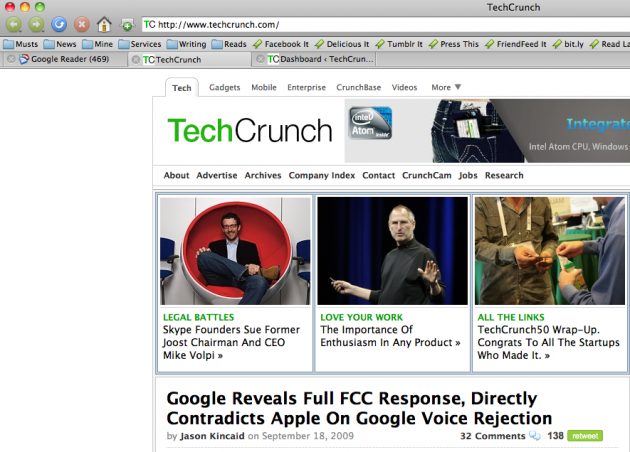This screenshot has width=630, height=452.
Task: Open the Contact link
Action: [378, 175]
